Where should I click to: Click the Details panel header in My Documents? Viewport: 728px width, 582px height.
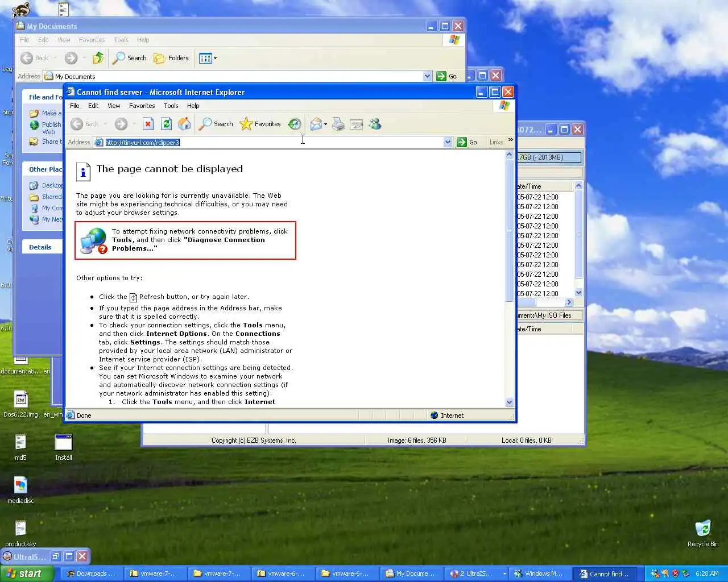(x=40, y=247)
